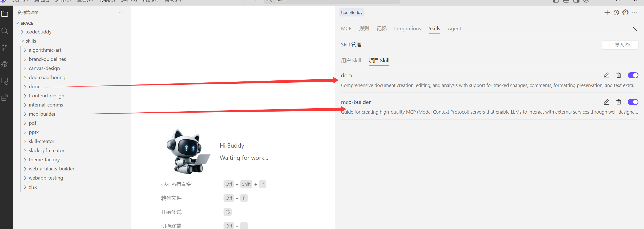Switch to the Agent tab
644x229 pixels.
pos(454,28)
